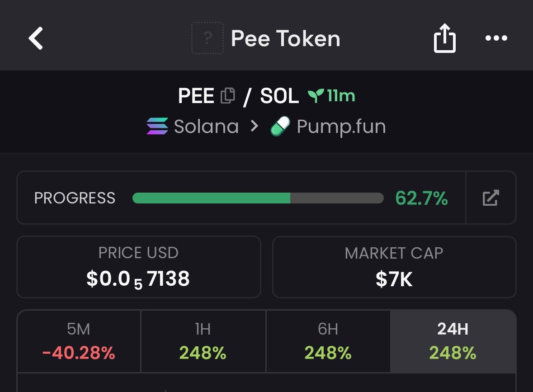
Task: Tap the bonding curve progress bar
Action: pos(258,198)
